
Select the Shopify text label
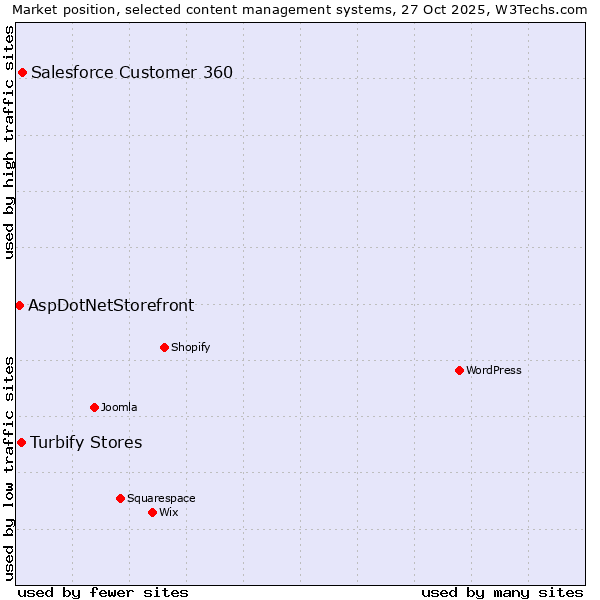[190, 347]
